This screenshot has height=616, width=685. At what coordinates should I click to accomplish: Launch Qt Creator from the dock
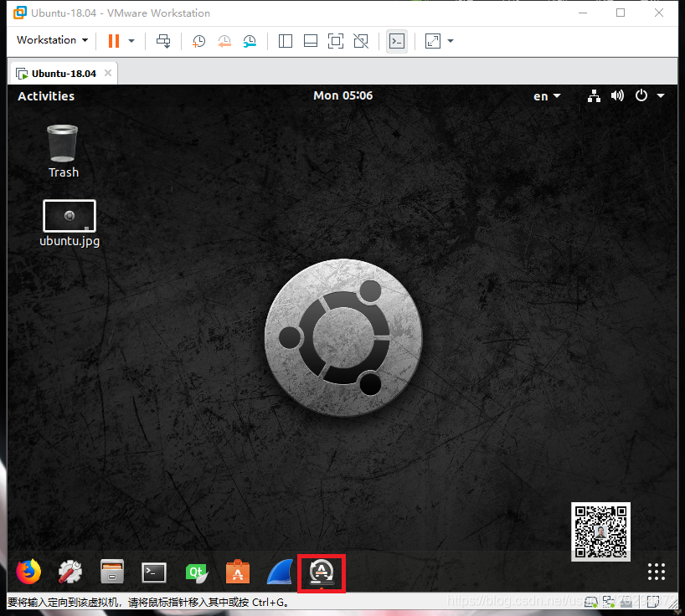(196, 573)
